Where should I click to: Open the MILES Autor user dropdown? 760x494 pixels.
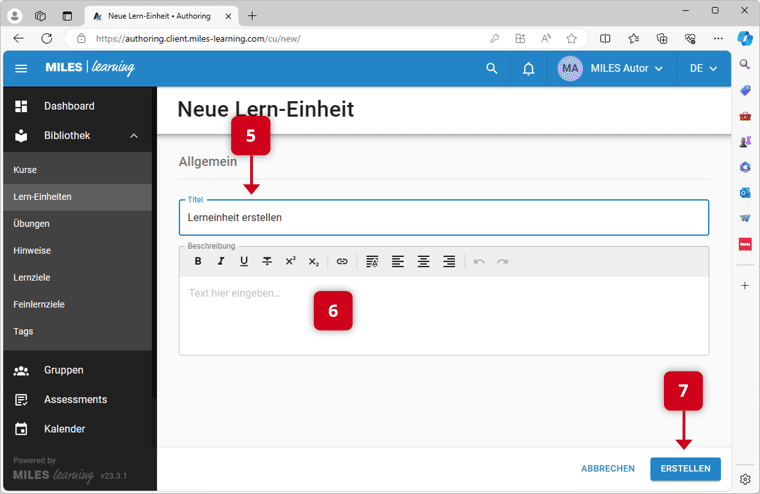click(x=611, y=69)
